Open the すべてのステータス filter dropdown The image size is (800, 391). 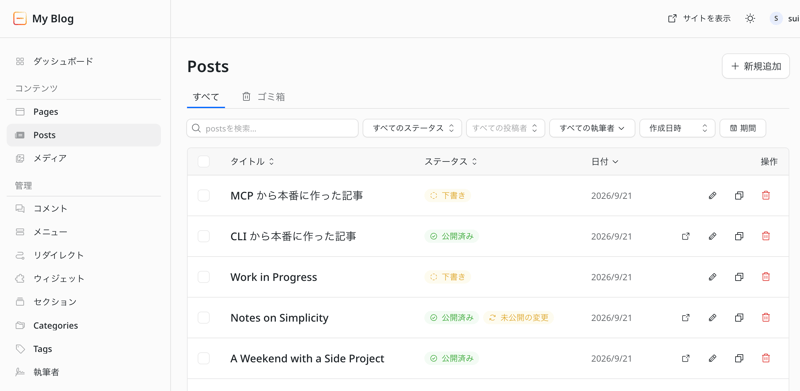[x=412, y=128]
